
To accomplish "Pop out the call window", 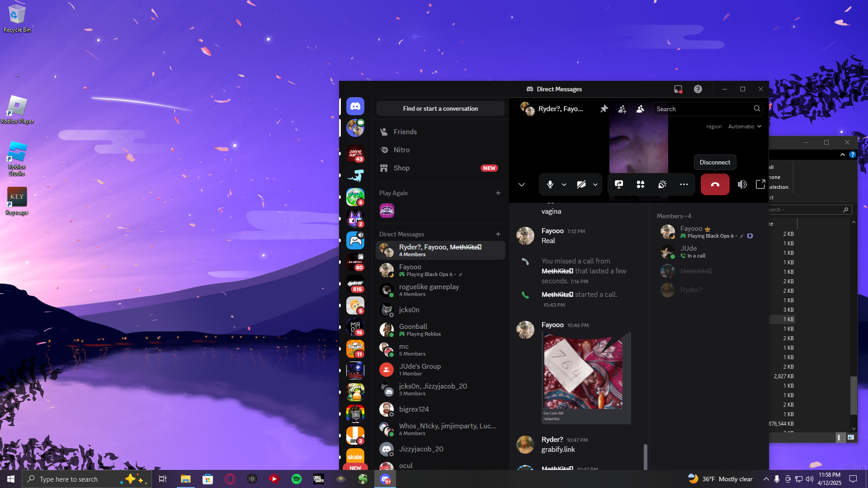I will click(x=760, y=184).
